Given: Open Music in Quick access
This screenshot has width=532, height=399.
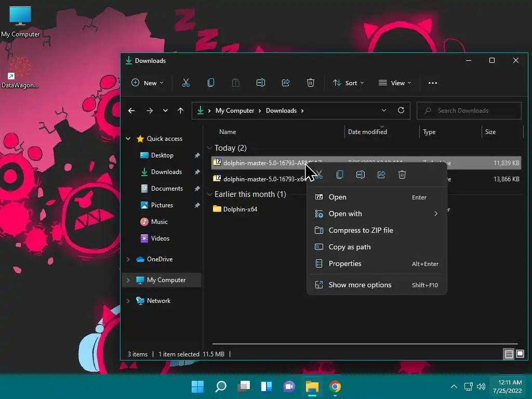Looking at the screenshot, I should tap(159, 221).
